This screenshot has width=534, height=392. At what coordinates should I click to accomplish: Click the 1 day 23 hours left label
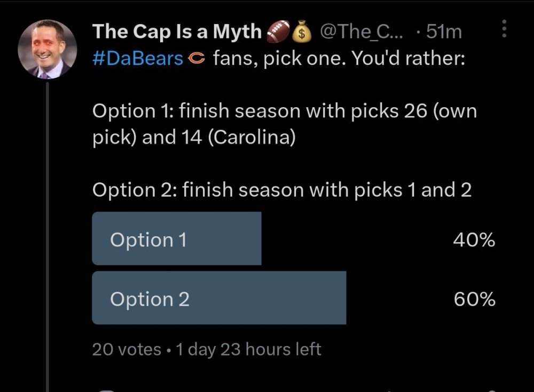(x=248, y=349)
